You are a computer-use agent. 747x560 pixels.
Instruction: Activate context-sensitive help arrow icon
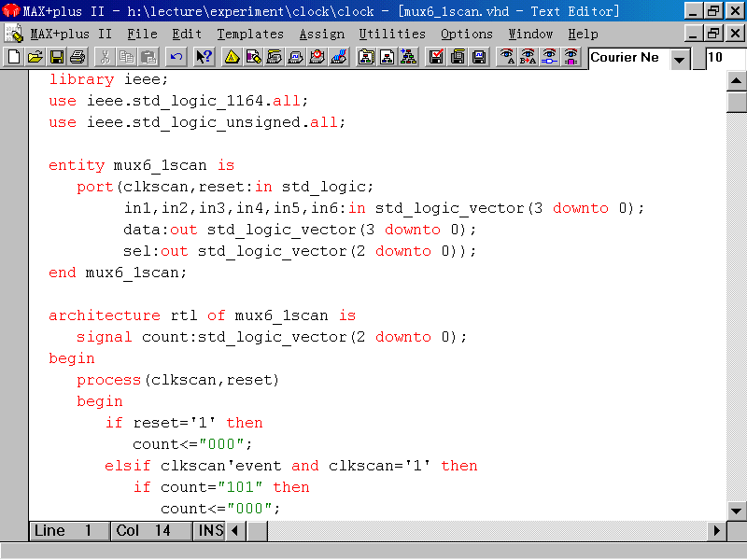[x=204, y=57]
